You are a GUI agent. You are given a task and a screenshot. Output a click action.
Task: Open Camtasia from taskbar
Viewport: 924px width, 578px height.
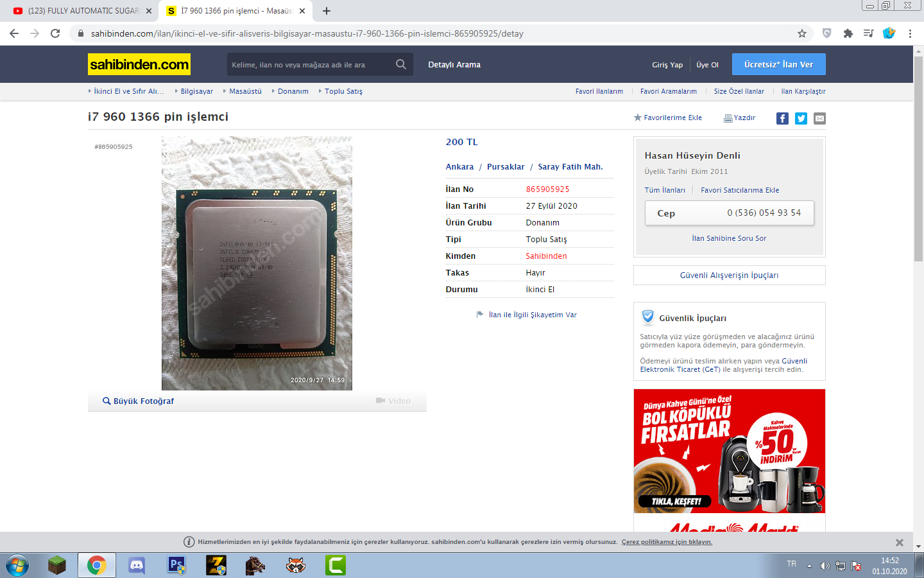pyautogui.click(x=336, y=565)
